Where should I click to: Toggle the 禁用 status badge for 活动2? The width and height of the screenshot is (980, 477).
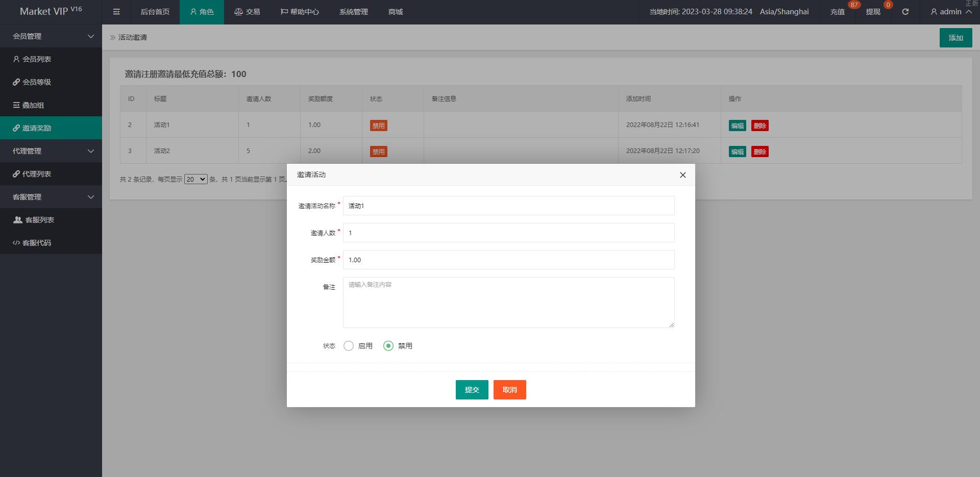(x=378, y=152)
